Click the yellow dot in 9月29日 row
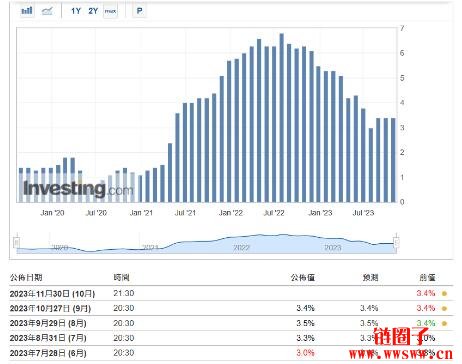Screen dimensions: 462x364 click(444, 323)
